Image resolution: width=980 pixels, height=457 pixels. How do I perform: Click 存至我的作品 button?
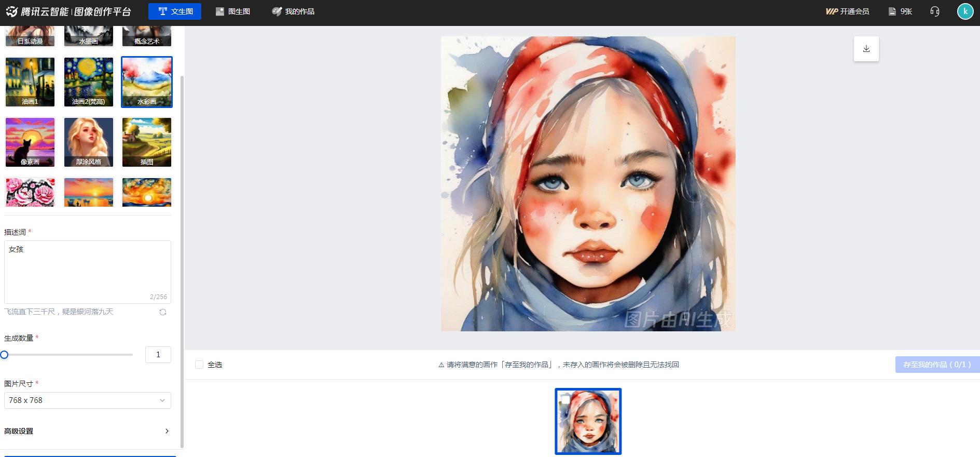coord(937,365)
